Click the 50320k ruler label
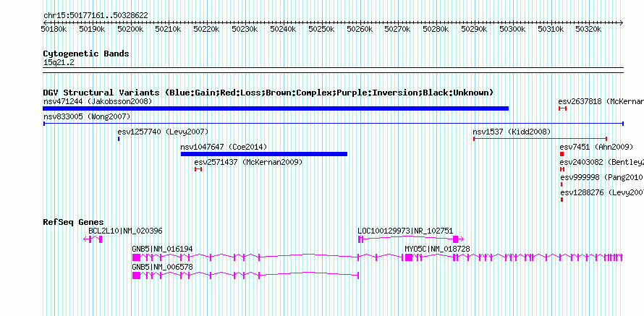Image resolution: width=644 pixels, height=316 pixels. [x=588, y=29]
